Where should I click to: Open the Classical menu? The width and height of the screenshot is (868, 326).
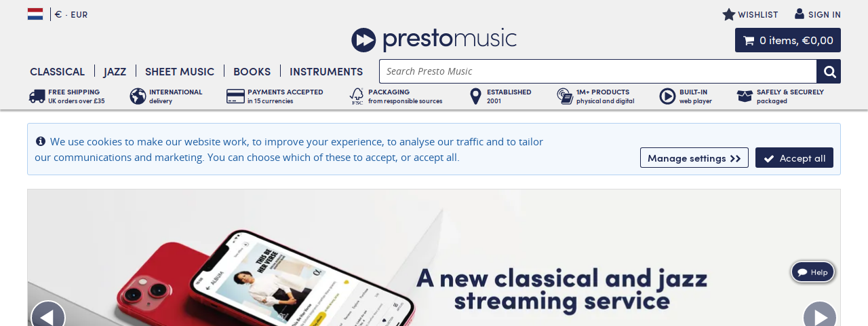(x=58, y=71)
